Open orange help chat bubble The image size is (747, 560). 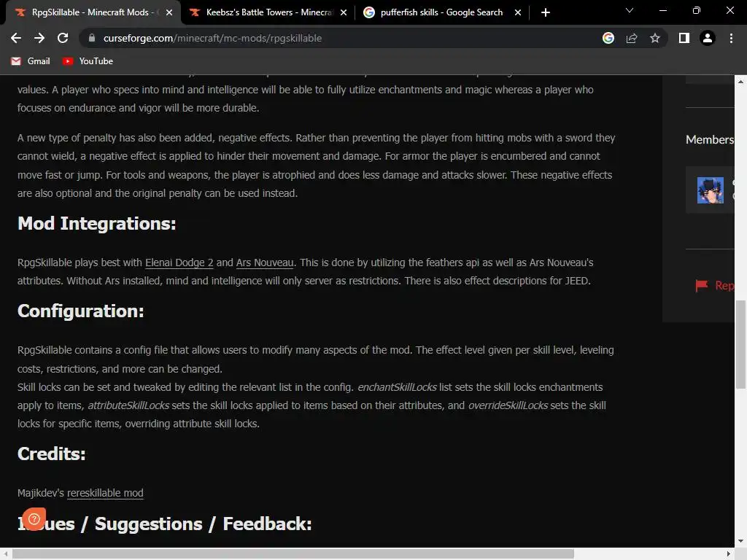coord(34,518)
